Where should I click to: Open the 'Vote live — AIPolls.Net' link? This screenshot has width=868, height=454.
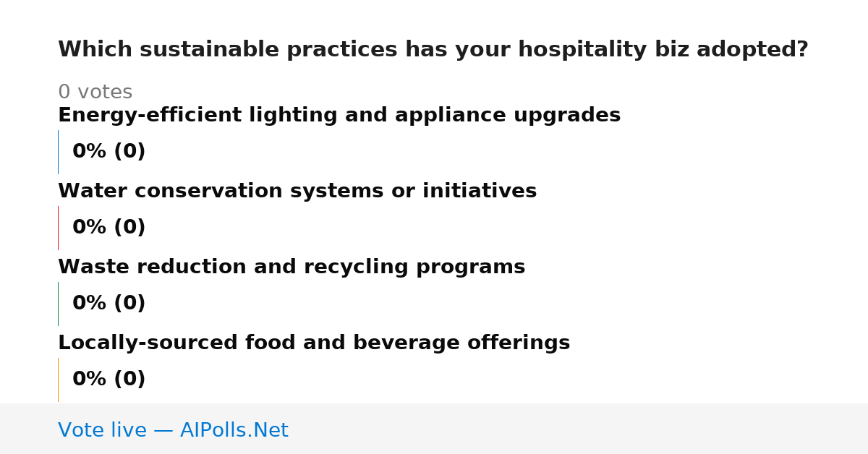point(173,431)
